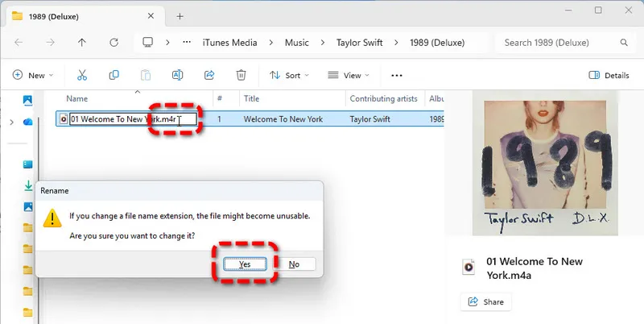Open a new tab with plus

point(180,16)
